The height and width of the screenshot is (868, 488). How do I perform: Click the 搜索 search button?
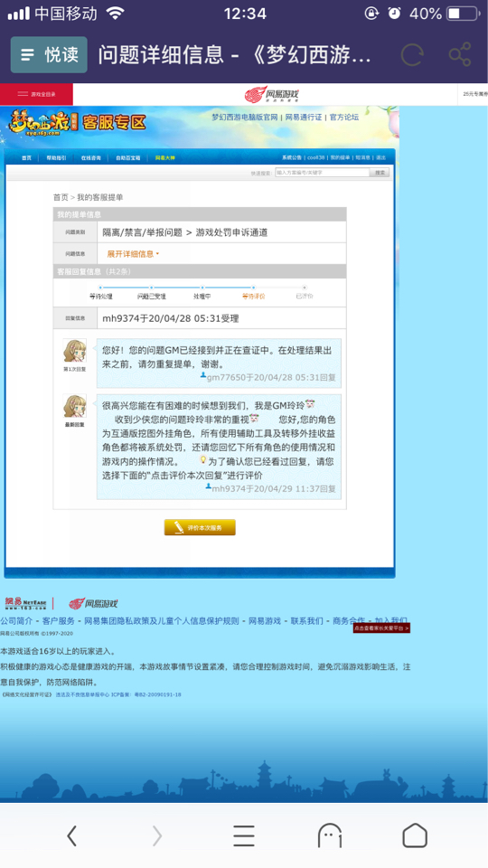tap(380, 173)
